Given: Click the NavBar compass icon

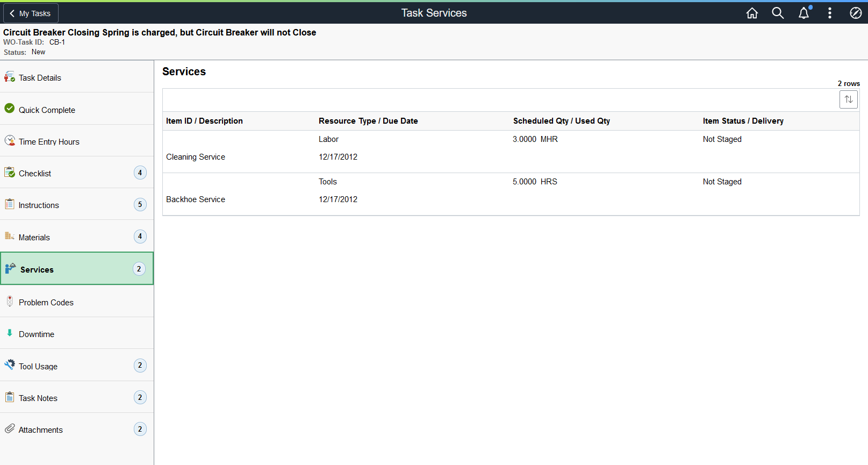Looking at the screenshot, I should tap(856, 13).
